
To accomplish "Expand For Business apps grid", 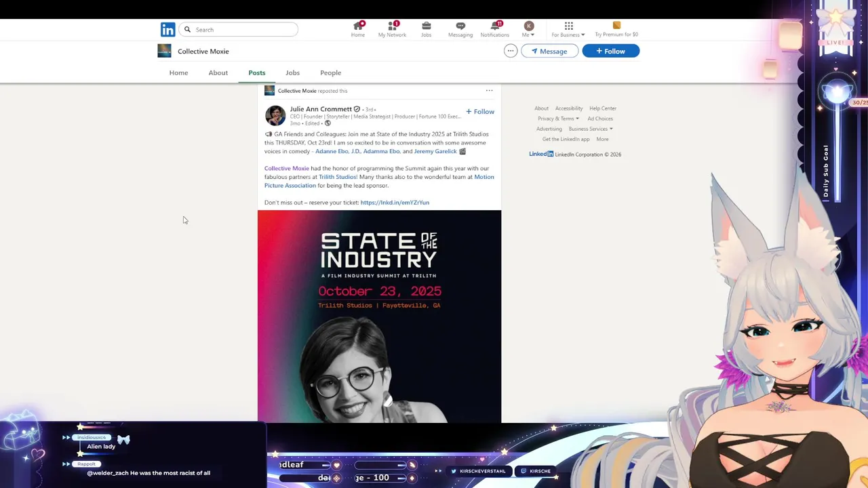I will [x=568, y=29].
